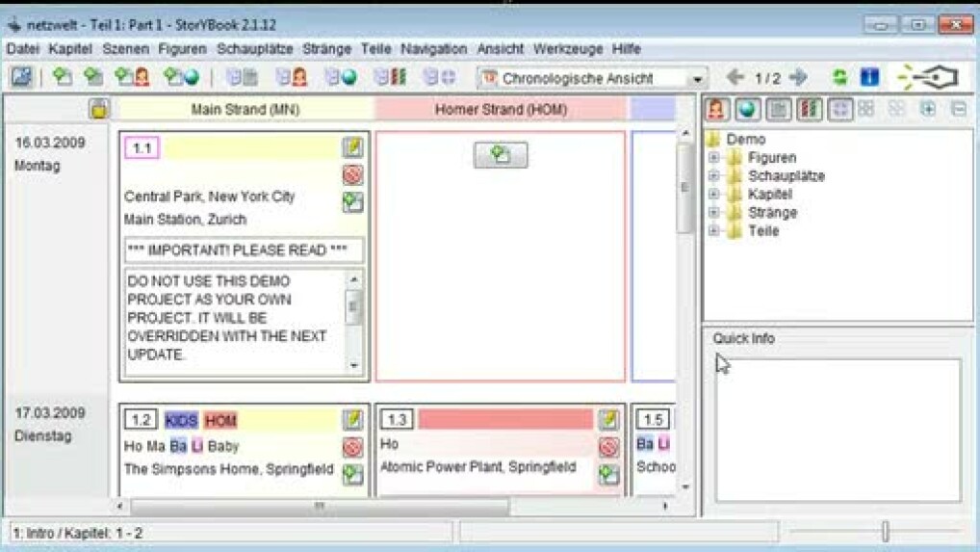
Task: Click the Main Strand (MN) column header
Action: click(x=245, y=110)
